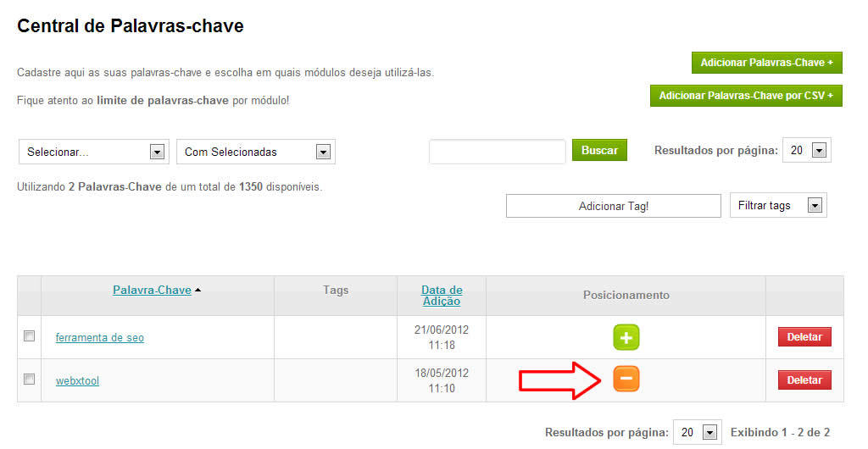Tick checkbox for webxtool row

tap(30, 379)
